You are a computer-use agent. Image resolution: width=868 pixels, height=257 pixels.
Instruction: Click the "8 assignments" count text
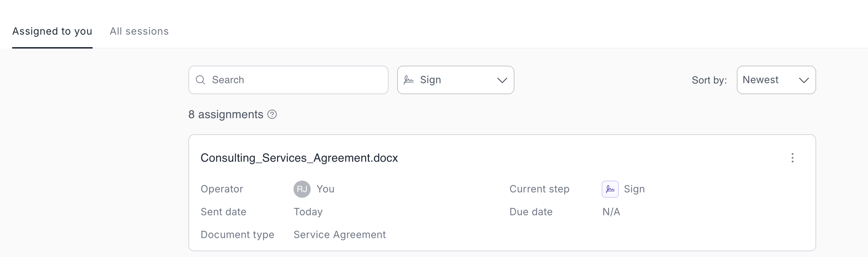pyautogui.click(x=226, y=115)
